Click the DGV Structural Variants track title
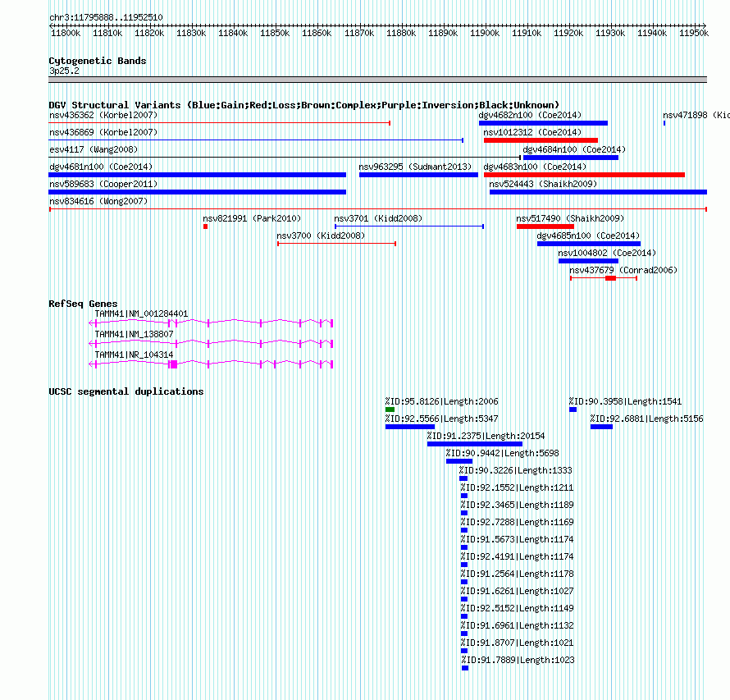 (x=304, y=105)
